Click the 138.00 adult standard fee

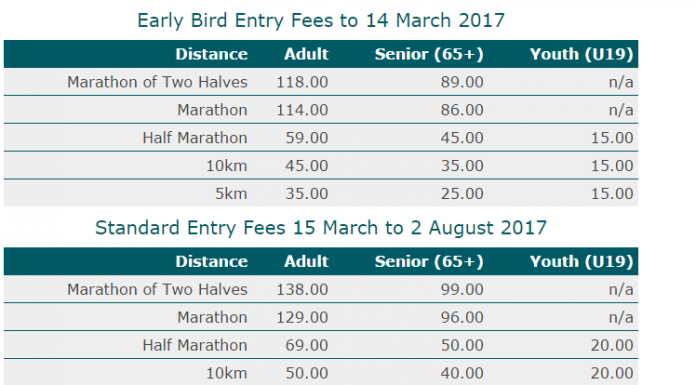pyautogui.click(x=302, y=290)
